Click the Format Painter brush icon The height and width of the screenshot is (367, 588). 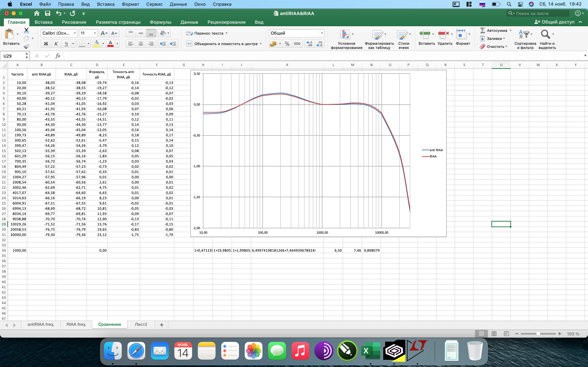coord(26,46)
